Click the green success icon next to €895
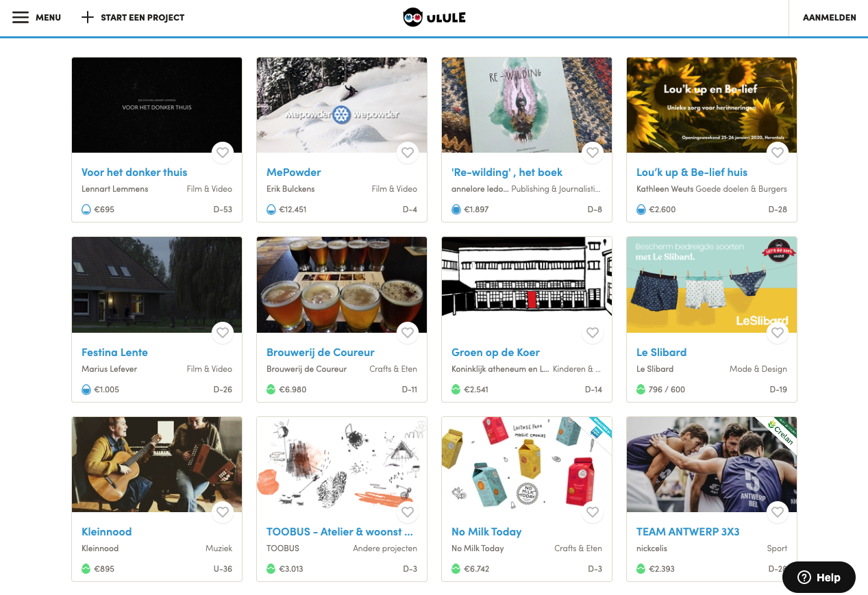Screen dimensions: 868x595 click(86, 569)
